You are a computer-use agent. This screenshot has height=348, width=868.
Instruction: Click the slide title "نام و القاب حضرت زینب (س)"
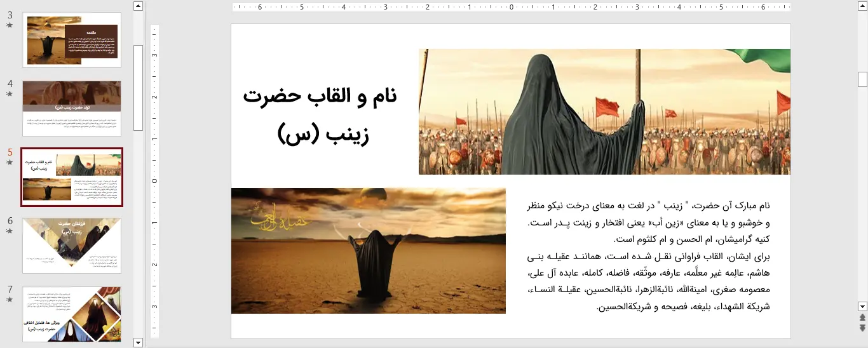(320, 114)
